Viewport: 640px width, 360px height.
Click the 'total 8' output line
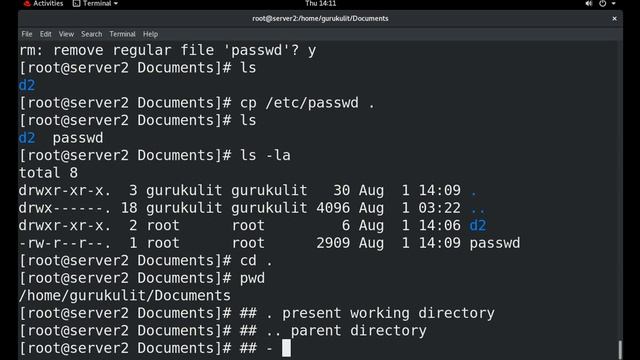[48, 173]
